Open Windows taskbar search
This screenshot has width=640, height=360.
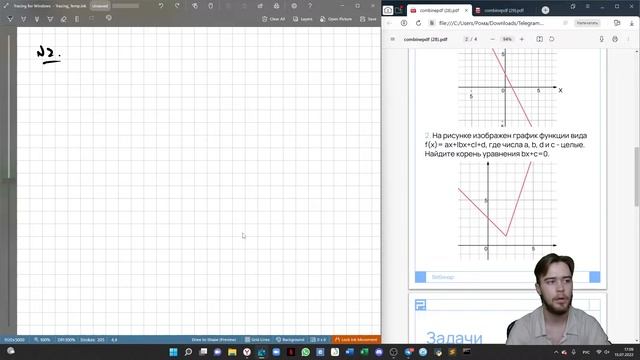click(188, 352)
